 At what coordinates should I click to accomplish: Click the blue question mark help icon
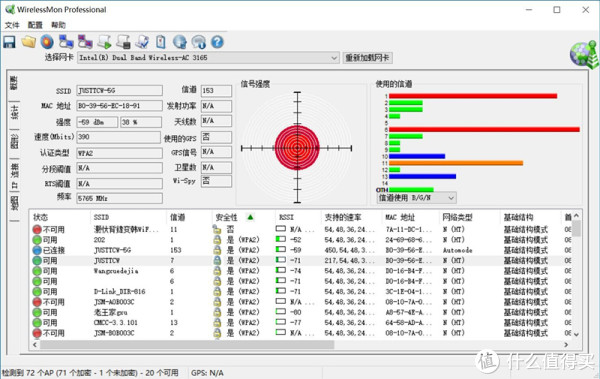[x=217, y=42]
